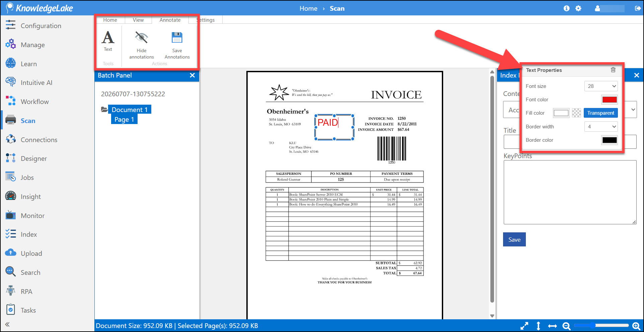Click the Home breadcrumb link
The width and height of the screenshot is (644, 332).
click(x=308, y=8)
